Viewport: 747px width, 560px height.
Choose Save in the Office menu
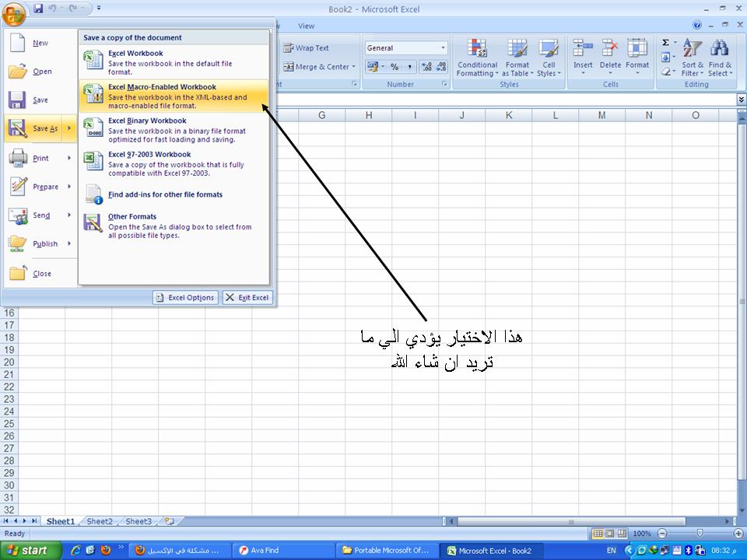click(x=40, y=100)
